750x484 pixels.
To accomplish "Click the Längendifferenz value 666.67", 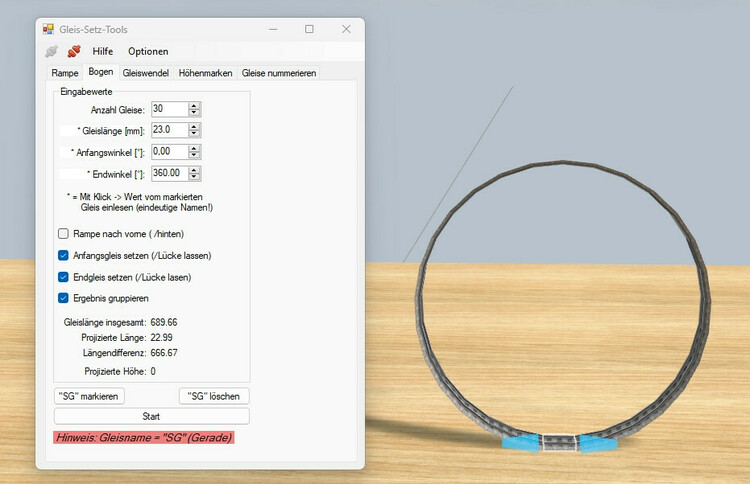I will (x=164, y=353).
